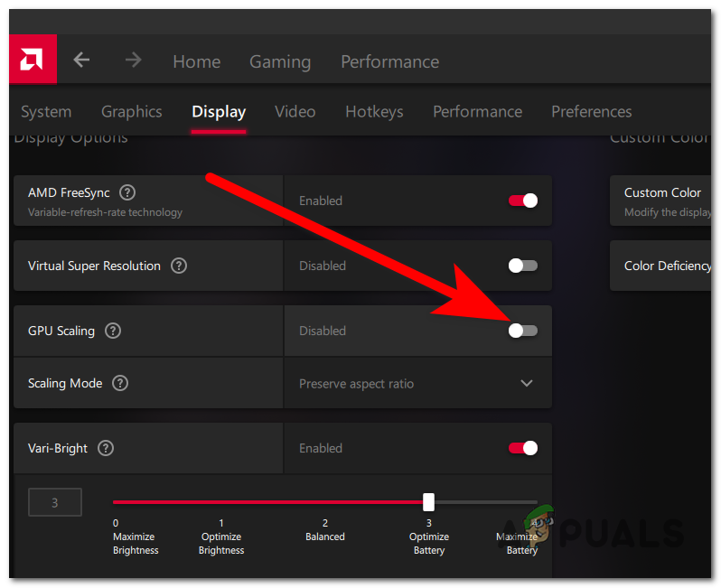Click the 'Preserve aspect ratio' value text
721x588 pixels.
(356, 384)
